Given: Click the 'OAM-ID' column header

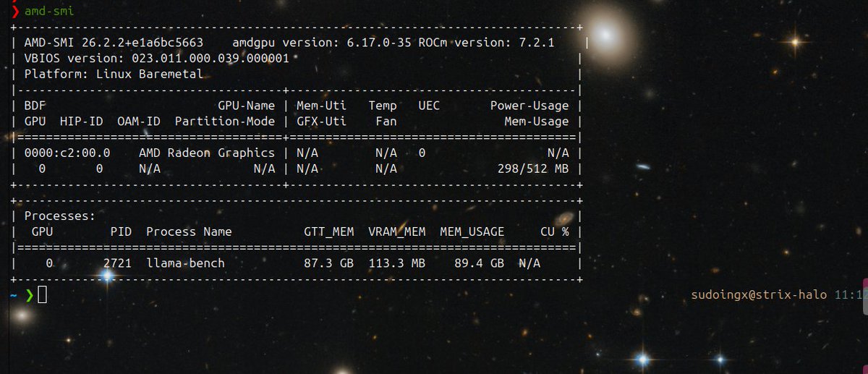Looking at the screenshot, I should point(138,122).
